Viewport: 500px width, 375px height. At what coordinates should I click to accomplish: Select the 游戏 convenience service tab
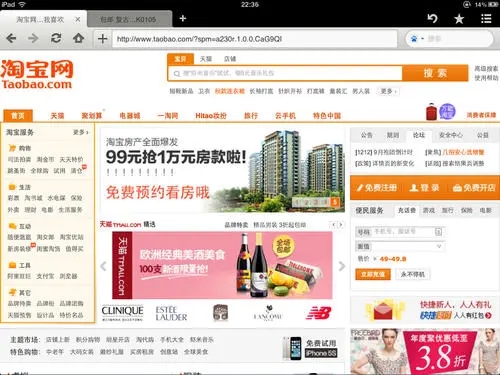click(x=429, y=210)
